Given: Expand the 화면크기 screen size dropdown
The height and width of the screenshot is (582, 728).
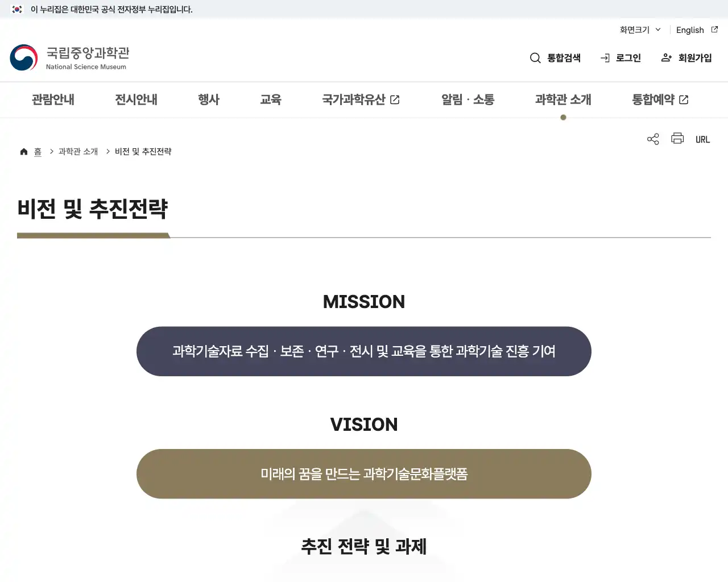Looking at the screenshot, I should pyautogui.click(x=640, y=30).
